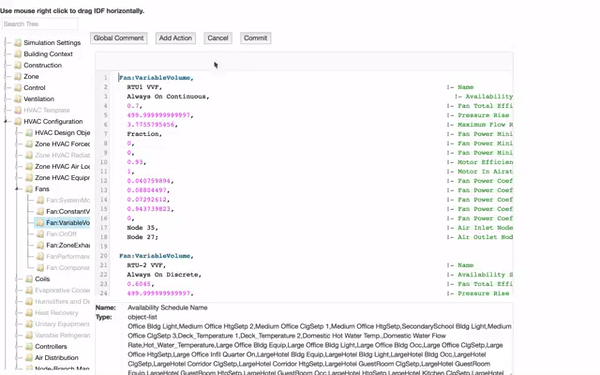Click the 0.93 motor efficiency value

136,162
